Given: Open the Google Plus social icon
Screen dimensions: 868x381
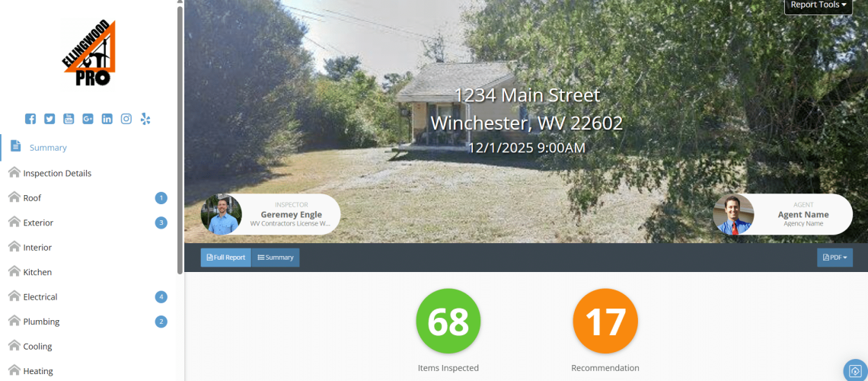Looking at the screenshot, I should [88, 119].
